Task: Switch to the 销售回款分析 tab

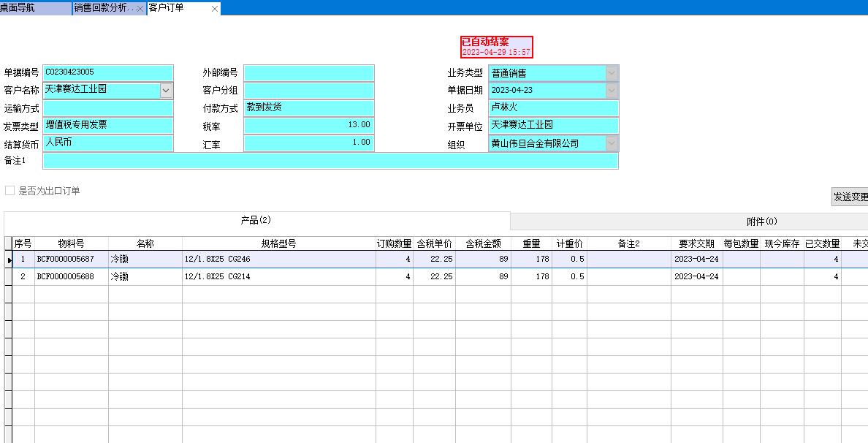Action: coord(104,8)
